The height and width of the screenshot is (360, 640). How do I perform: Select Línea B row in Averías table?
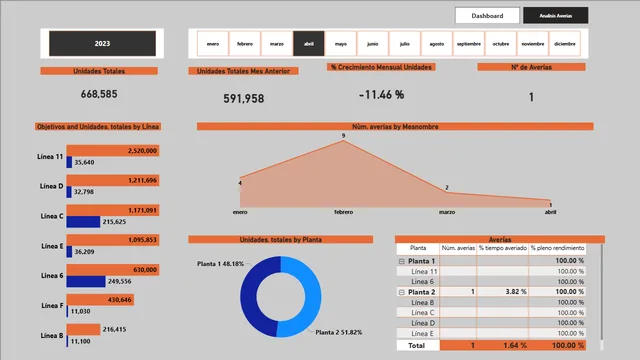[491, 302]
